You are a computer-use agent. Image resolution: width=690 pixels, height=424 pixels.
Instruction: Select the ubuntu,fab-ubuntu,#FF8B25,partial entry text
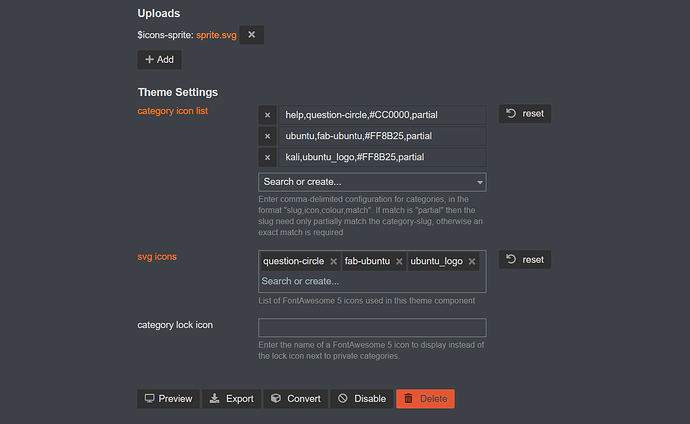358,136
